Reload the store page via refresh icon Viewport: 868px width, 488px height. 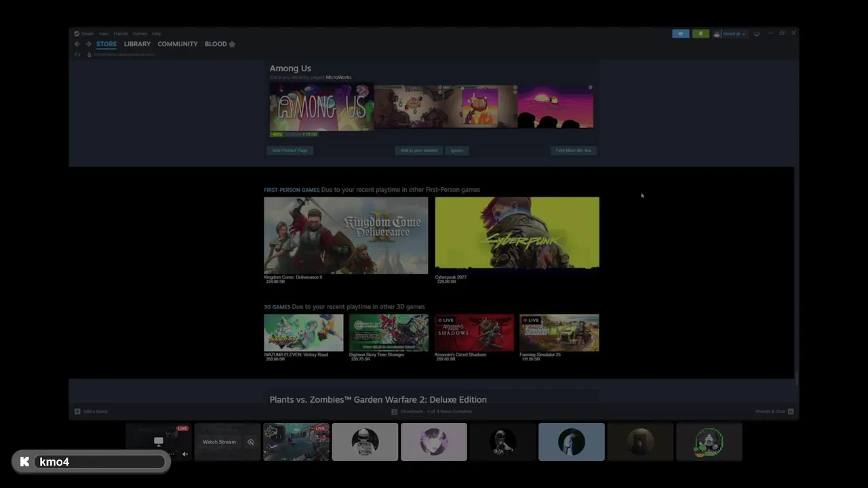point(77,54)
